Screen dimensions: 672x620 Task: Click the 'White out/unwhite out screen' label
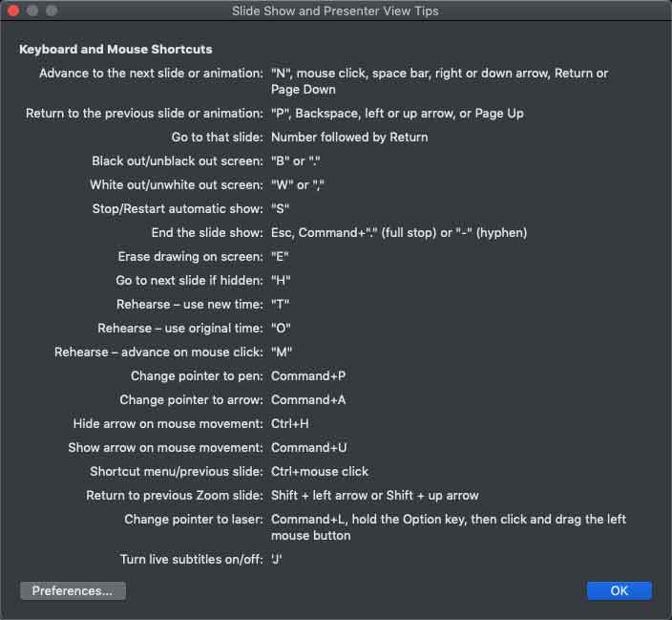[x=176, y=184]
